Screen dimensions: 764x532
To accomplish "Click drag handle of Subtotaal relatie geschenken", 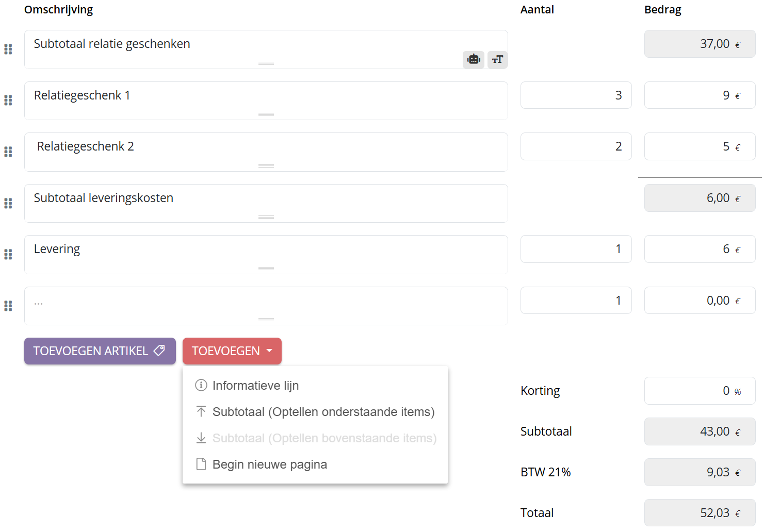I will tap(8, 49).
